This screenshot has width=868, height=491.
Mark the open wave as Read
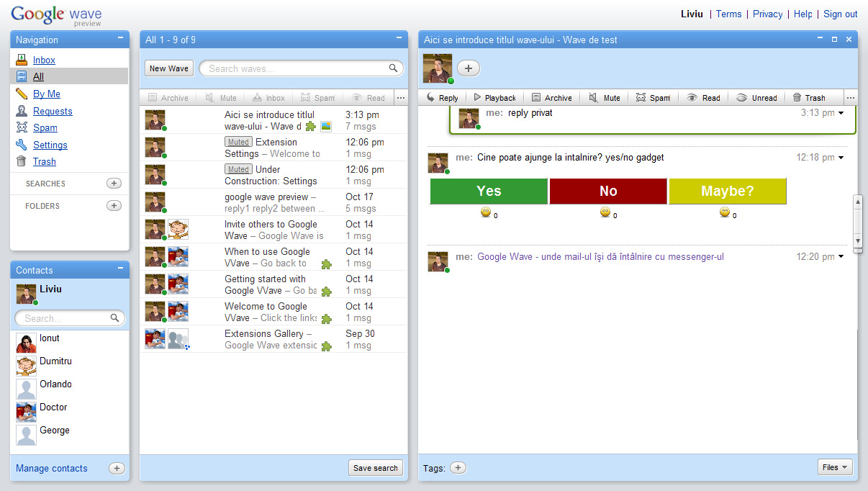pos(703,98)
